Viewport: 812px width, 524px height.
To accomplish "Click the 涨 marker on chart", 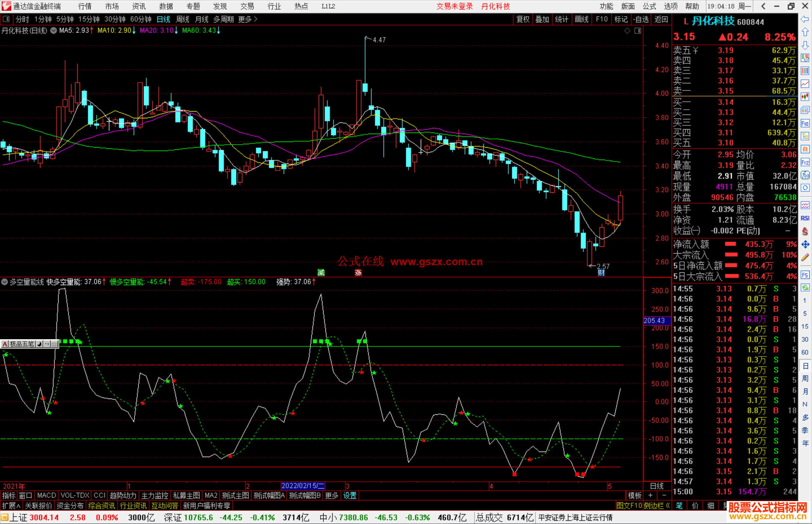I will (358, 272).
